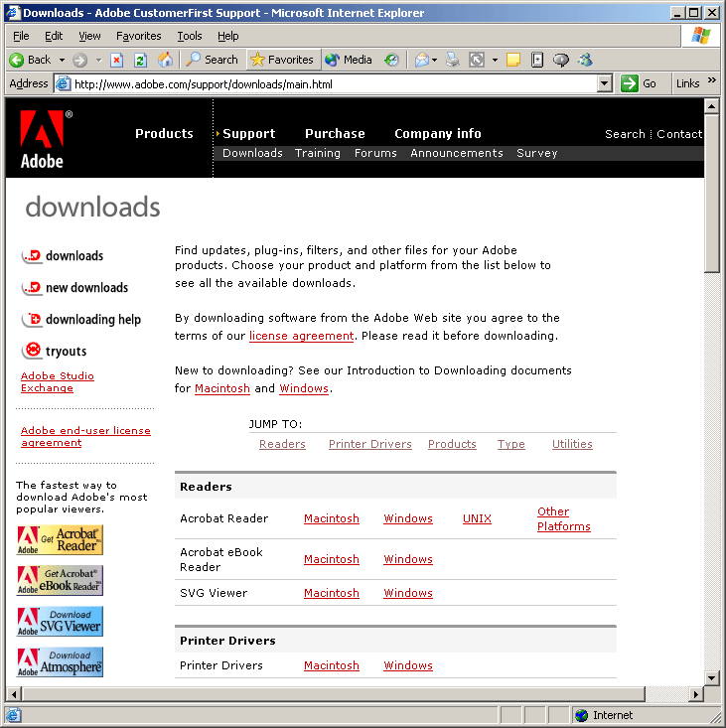Screen dimensions: 726x728
Task: Click the Refresh page icon
Action: coord(140,60)
